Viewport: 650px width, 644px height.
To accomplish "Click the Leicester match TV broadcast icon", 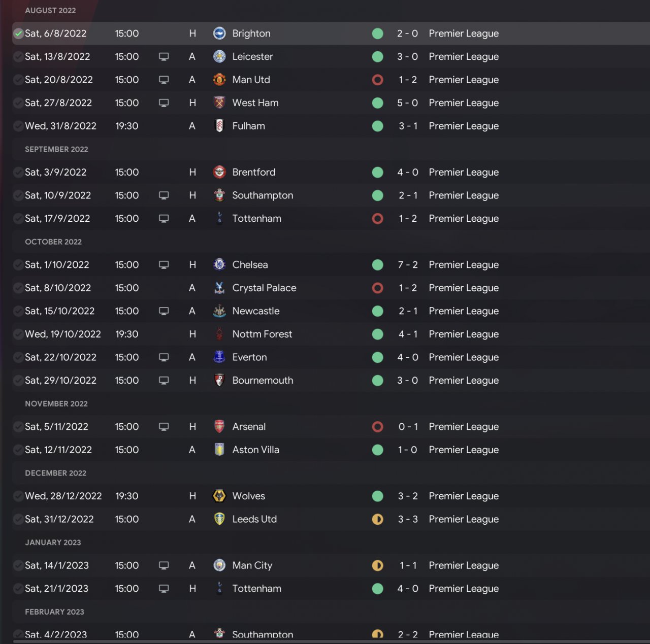I will [164, 57].
